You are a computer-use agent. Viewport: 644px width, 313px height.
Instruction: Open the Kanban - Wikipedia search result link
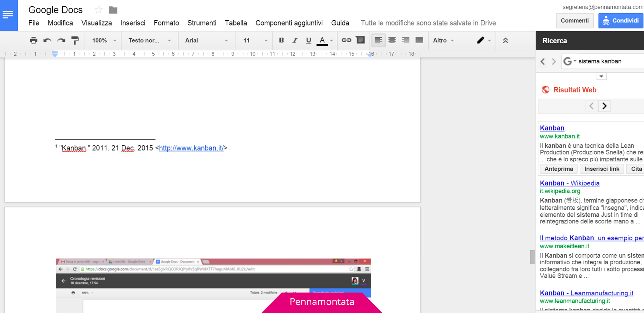pos(569,183)
